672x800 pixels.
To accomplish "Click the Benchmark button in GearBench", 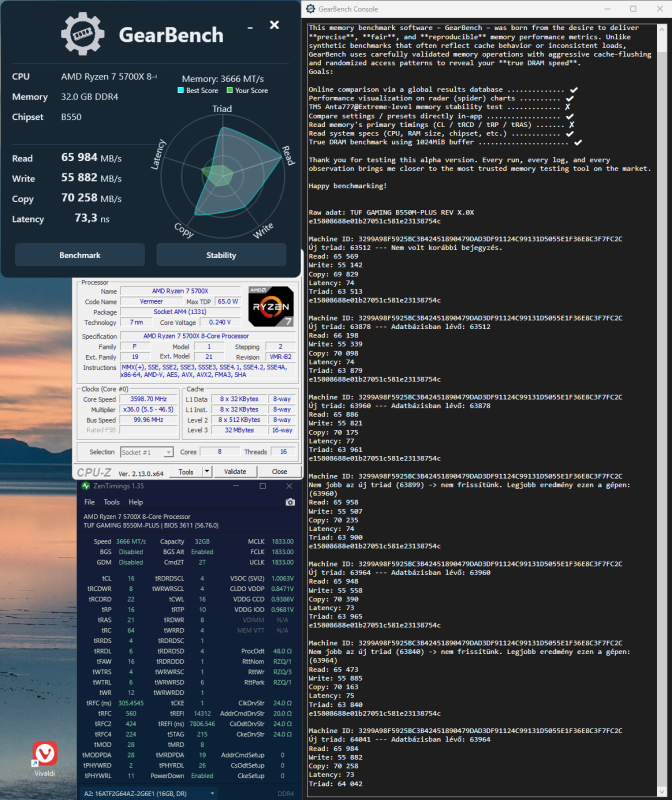I will [x=80, y=255].
